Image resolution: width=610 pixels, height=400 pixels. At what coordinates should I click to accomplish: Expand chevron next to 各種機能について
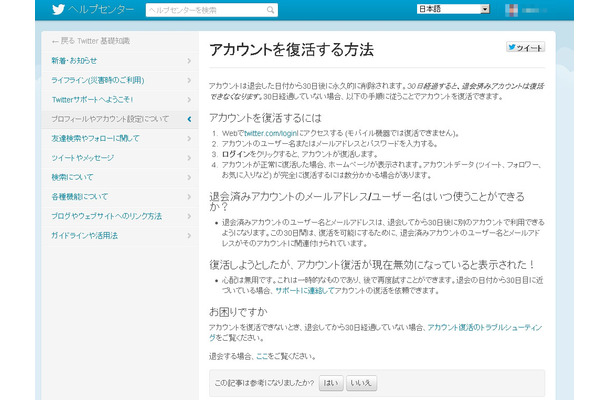point(189,197)
